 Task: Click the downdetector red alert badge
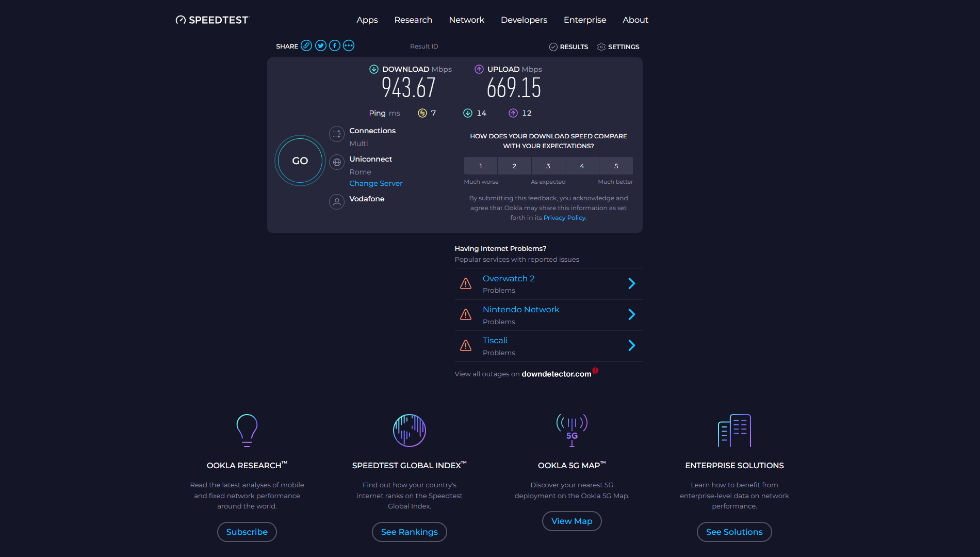595,370
